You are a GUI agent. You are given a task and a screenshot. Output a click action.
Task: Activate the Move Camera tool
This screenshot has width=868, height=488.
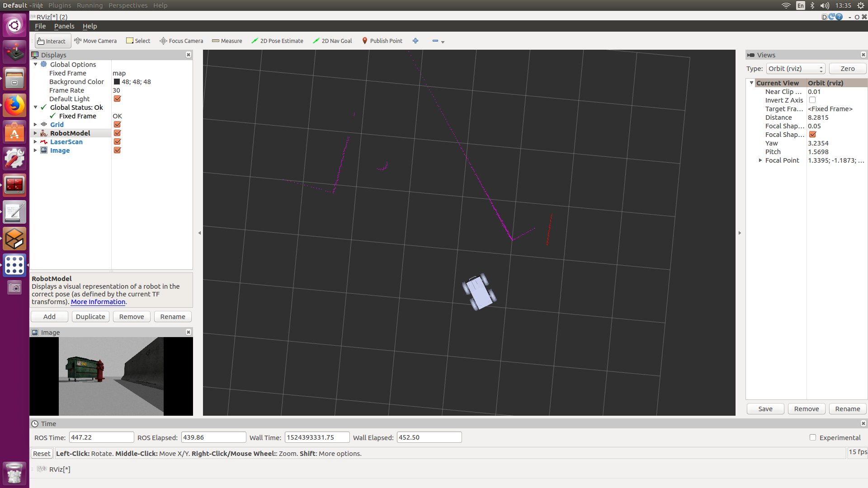(95, 41)
